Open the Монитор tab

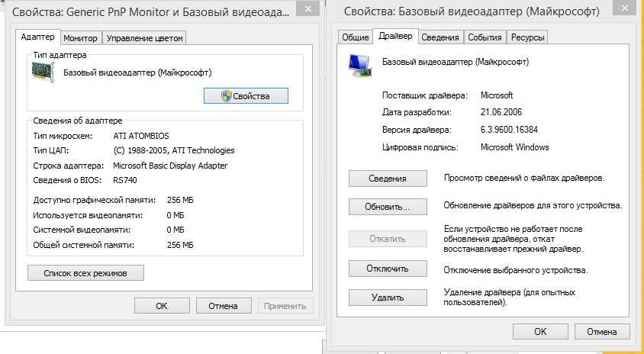81,38
